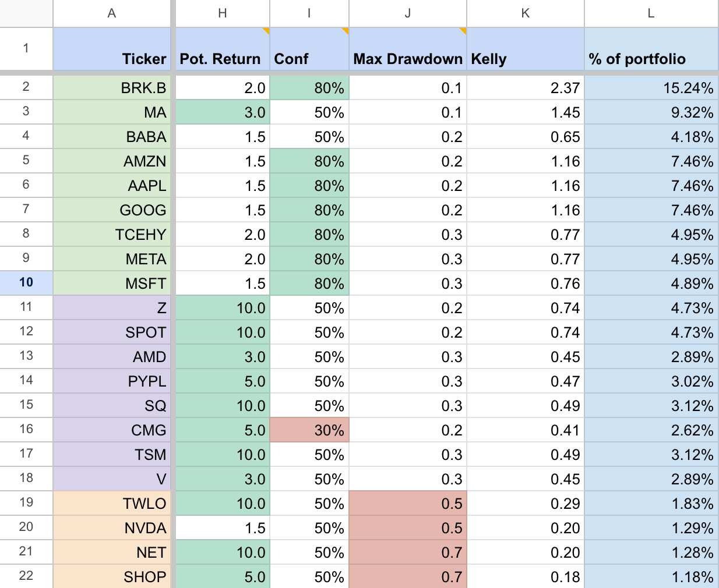Click the 4.18% portfolio cell

pyautogui.click(x=651, y=137)
